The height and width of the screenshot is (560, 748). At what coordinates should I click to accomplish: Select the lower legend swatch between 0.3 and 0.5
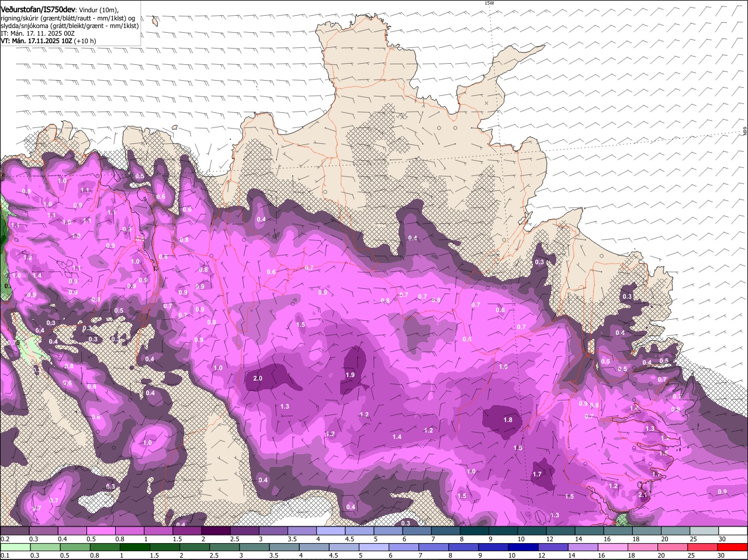coord(44,547)
